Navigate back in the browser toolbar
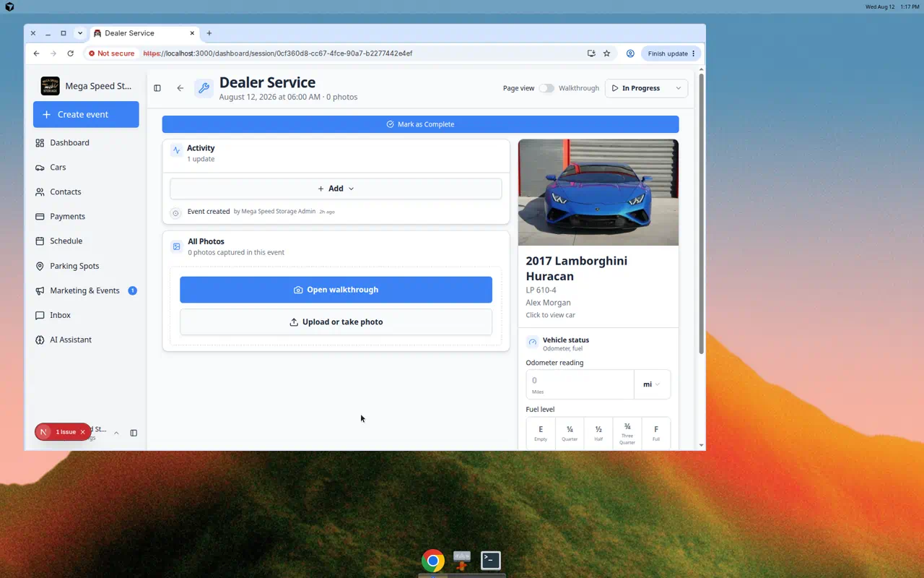The height and width of the screenshot is (578, 924). click(x=36, y=53)
